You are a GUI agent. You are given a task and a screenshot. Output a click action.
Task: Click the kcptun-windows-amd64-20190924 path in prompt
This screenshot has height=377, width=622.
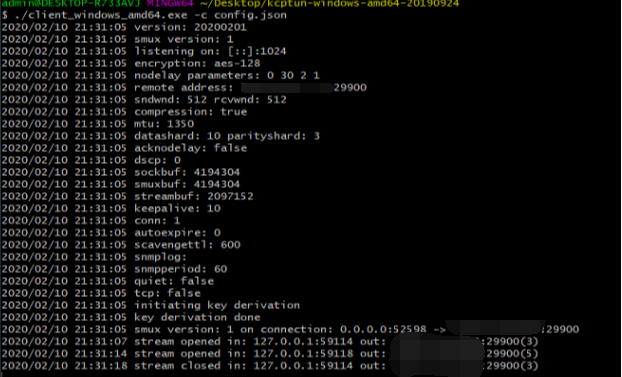(x=330, y=4)
